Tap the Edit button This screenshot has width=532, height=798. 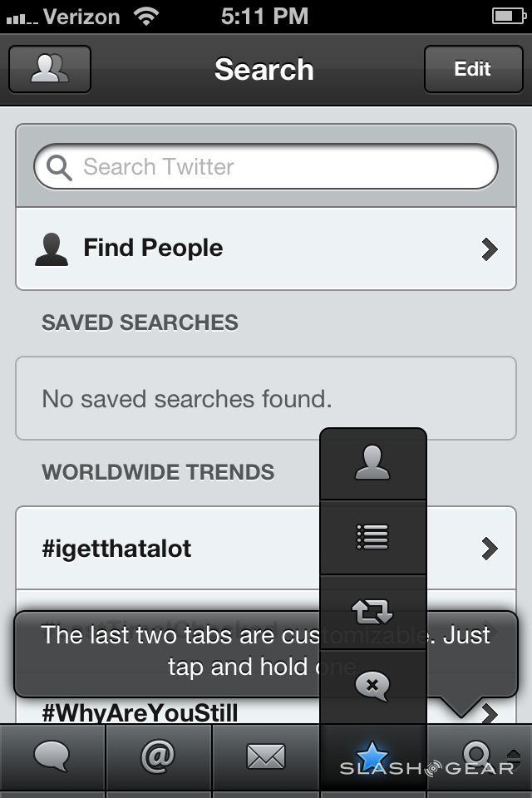pos(472,69)
